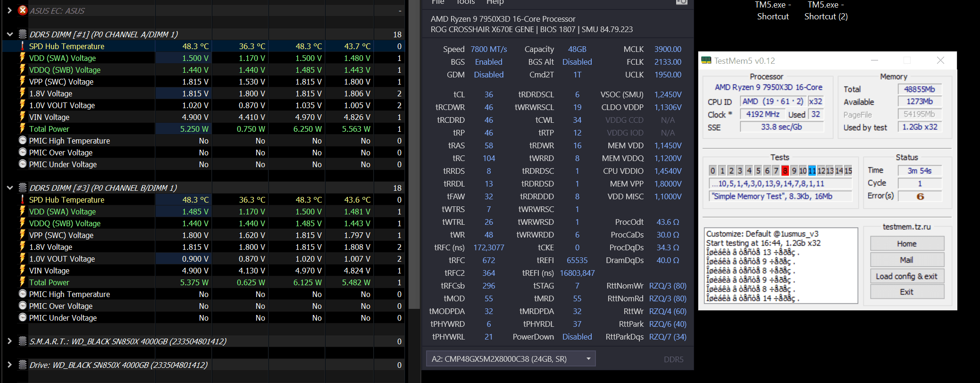Click the TestMem5 log text box
The image size is (980, 383).
tap(781, 266)
